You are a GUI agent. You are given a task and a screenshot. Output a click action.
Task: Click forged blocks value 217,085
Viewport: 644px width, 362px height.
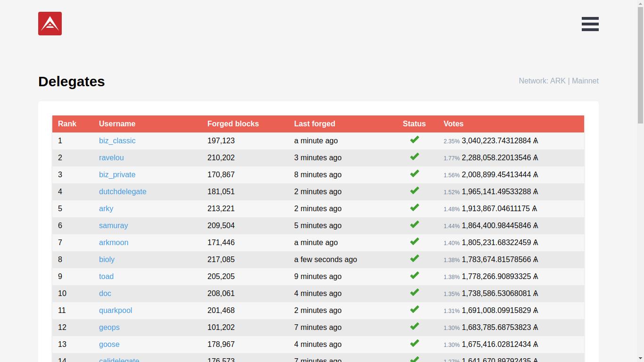(221, 260)
